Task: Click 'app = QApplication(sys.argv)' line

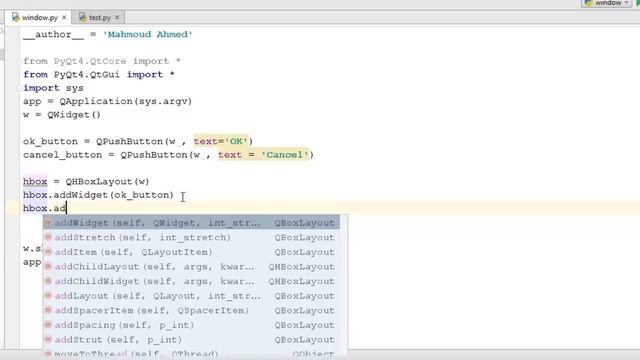Action: (107, 101)
